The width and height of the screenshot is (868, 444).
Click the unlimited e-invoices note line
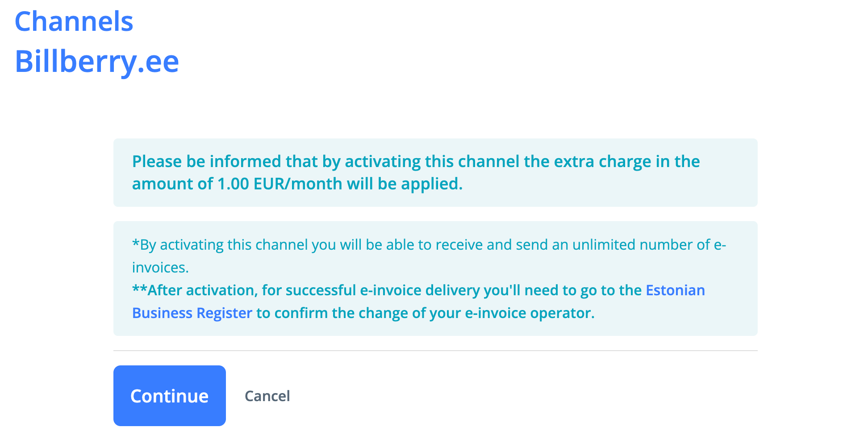coord(429,245)
